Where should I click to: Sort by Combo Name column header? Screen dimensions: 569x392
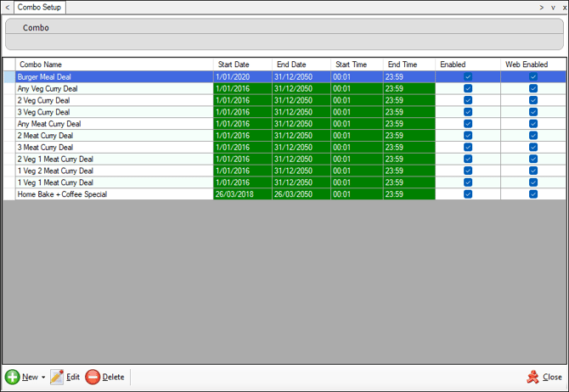114,64
